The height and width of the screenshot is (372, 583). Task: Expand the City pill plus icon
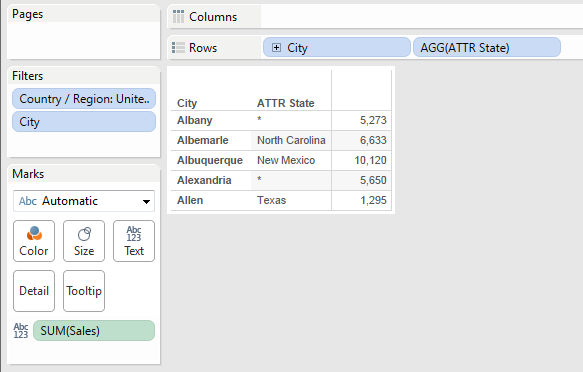[276, 48]
